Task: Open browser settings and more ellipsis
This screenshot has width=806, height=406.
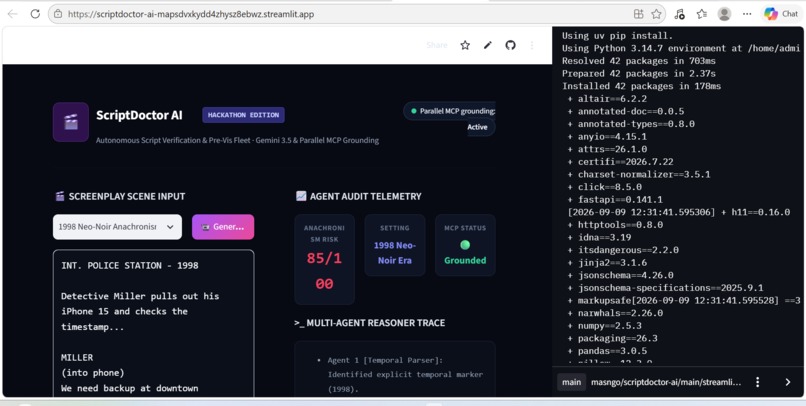Action: (747, 14)
